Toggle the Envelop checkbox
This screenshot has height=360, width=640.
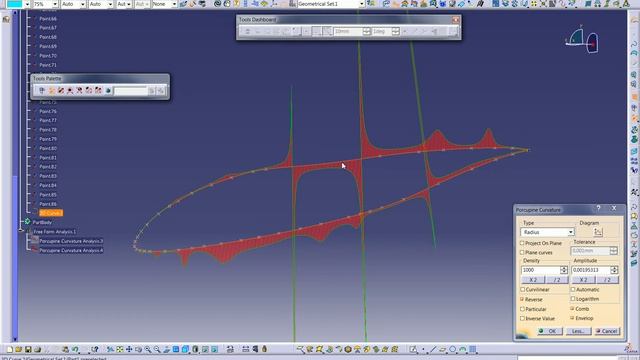point(573,318)
